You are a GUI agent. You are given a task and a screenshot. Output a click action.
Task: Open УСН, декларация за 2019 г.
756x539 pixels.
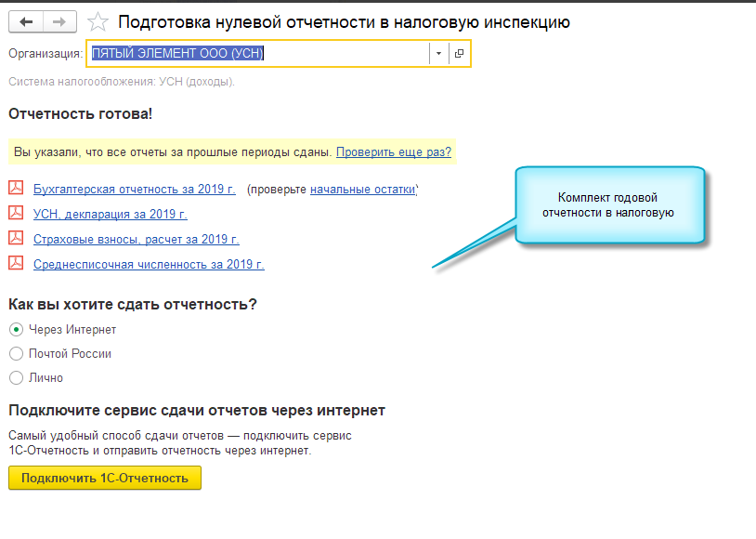point(111,215)
